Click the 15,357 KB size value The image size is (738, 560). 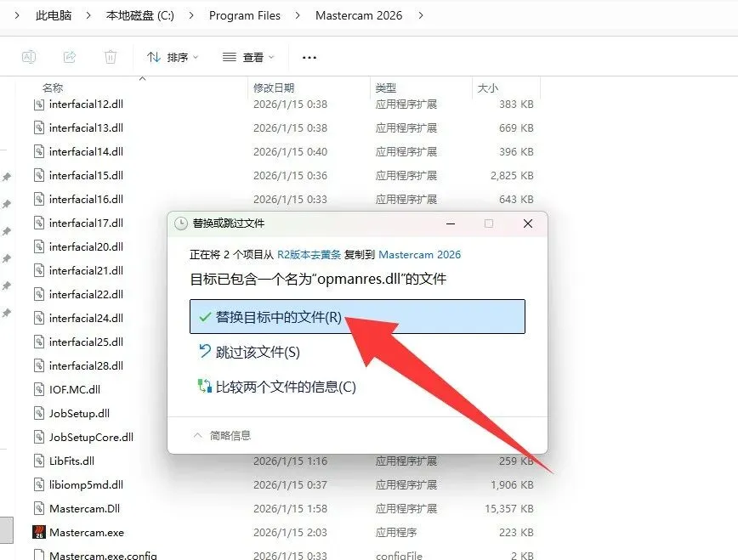coord(509,509)
